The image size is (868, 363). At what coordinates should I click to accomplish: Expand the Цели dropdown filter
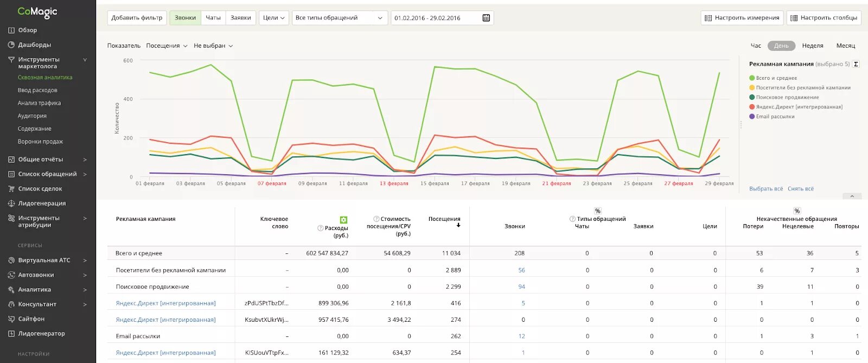tap(273, 18)
